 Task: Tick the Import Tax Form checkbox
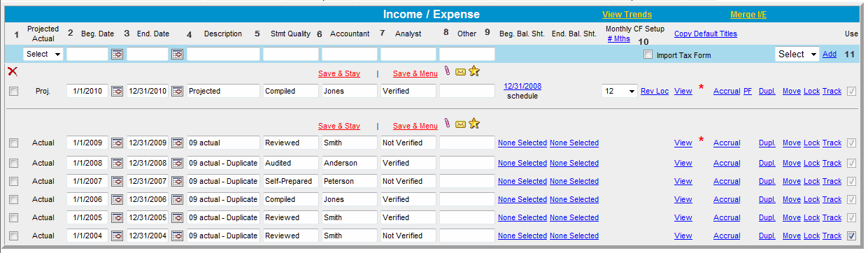(648, 55)
